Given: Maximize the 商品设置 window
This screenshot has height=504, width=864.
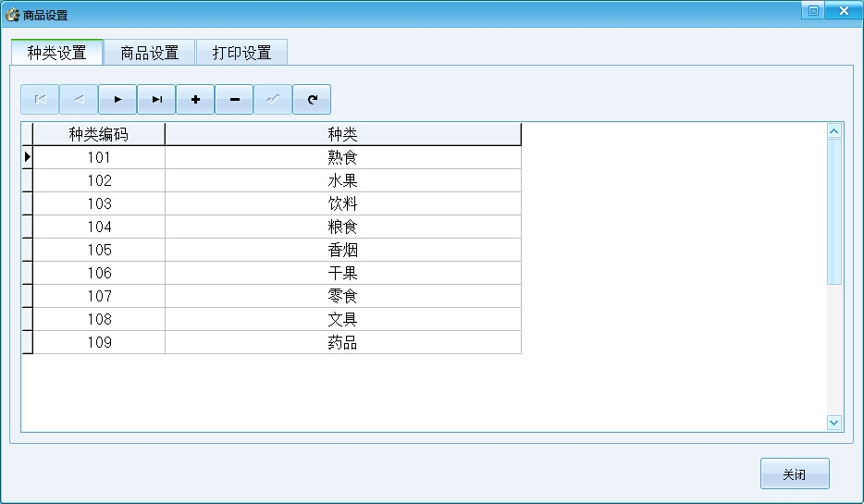Looking at the screenshot, I should tap(813, 10).
